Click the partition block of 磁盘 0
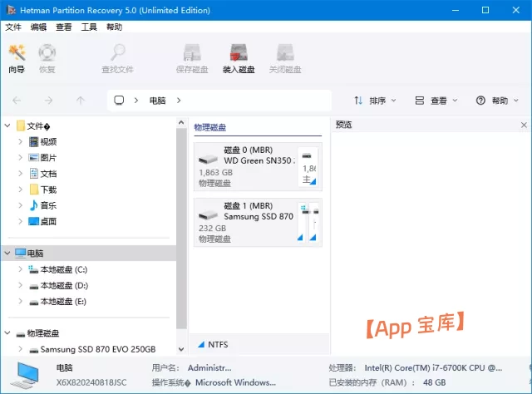Image resolution: width=532 pixels, height=394 pixels. pos(308,166)
